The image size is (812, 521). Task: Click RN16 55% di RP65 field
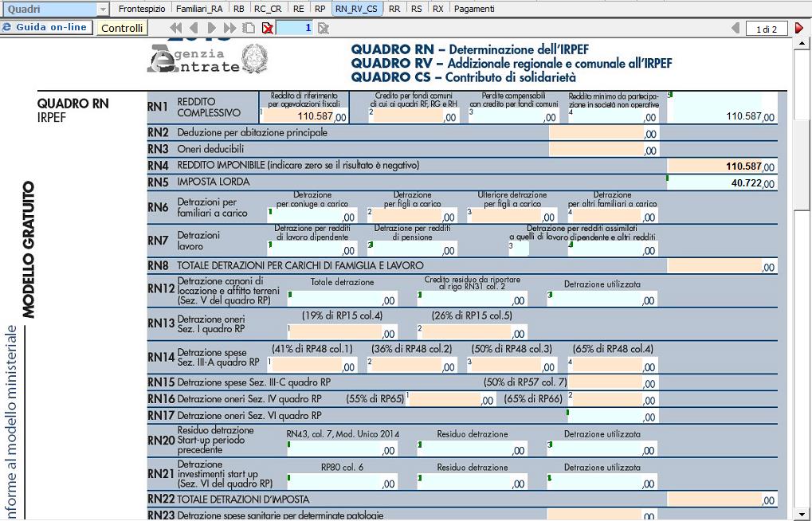click(x=450, y=399)
